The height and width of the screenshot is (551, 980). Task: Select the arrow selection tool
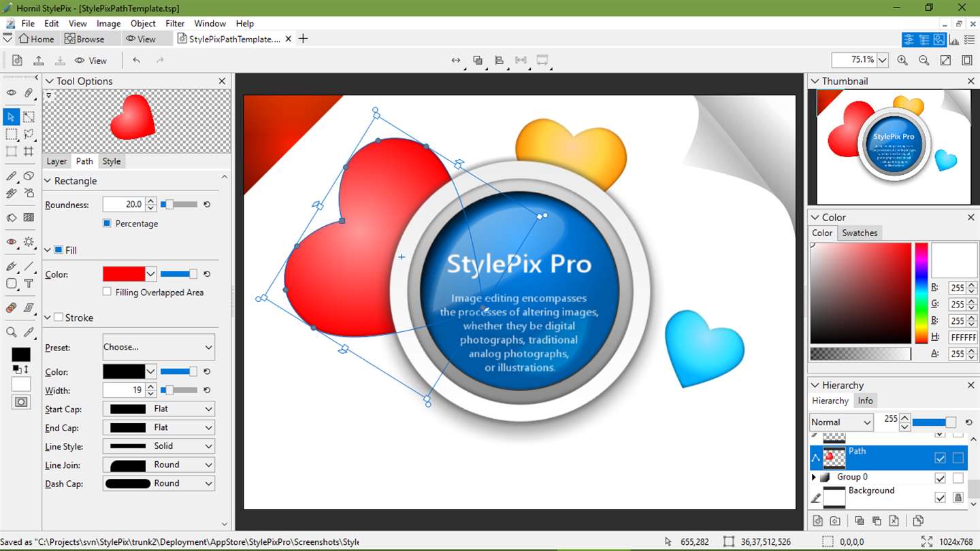coord(12,117)
